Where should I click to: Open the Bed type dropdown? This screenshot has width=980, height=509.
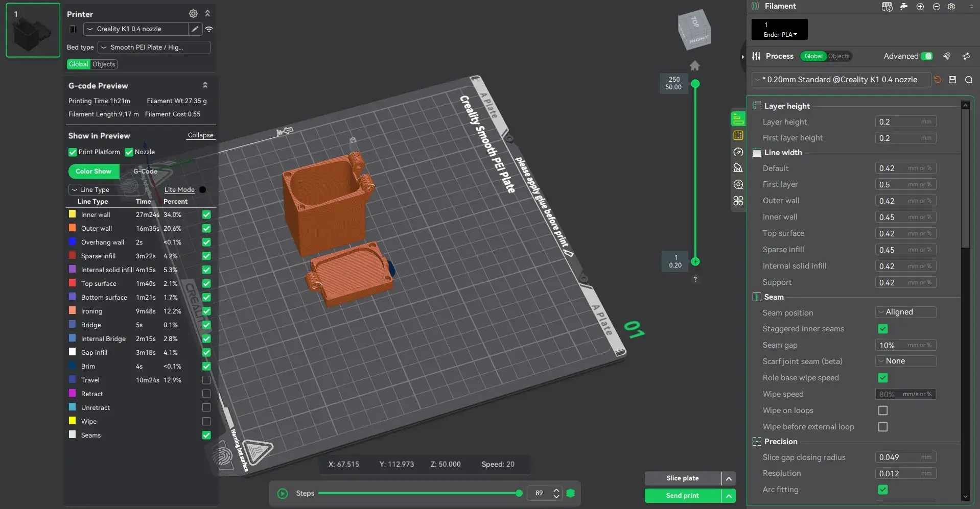(154, 47)
